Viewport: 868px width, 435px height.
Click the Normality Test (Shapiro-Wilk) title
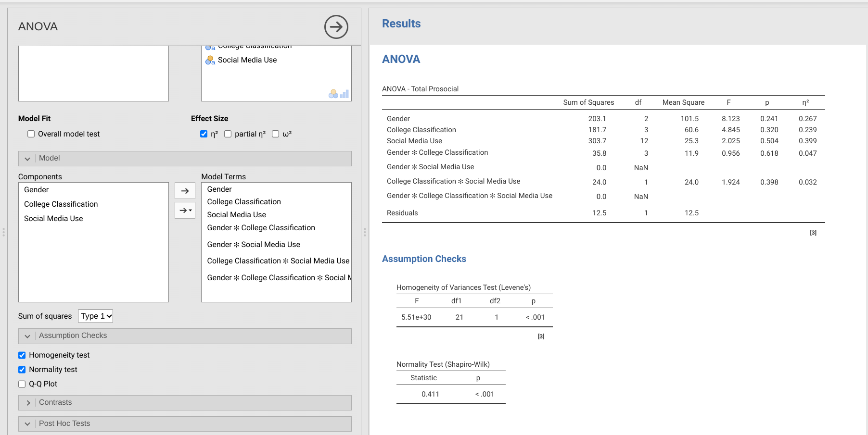[443, 364]
